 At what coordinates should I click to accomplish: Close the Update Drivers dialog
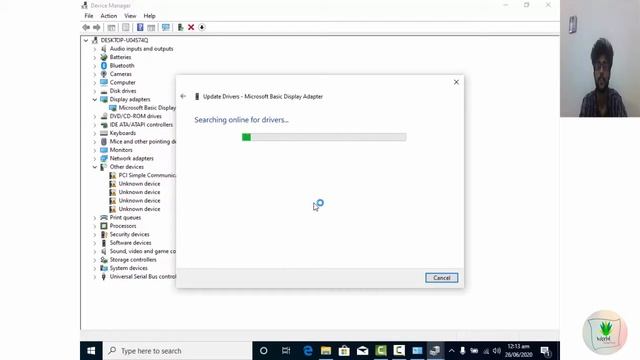tap(456, 82)
